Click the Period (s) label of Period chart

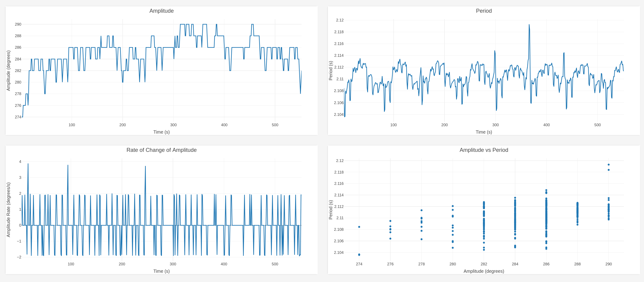pyautogui.click(x=331, y=71)
